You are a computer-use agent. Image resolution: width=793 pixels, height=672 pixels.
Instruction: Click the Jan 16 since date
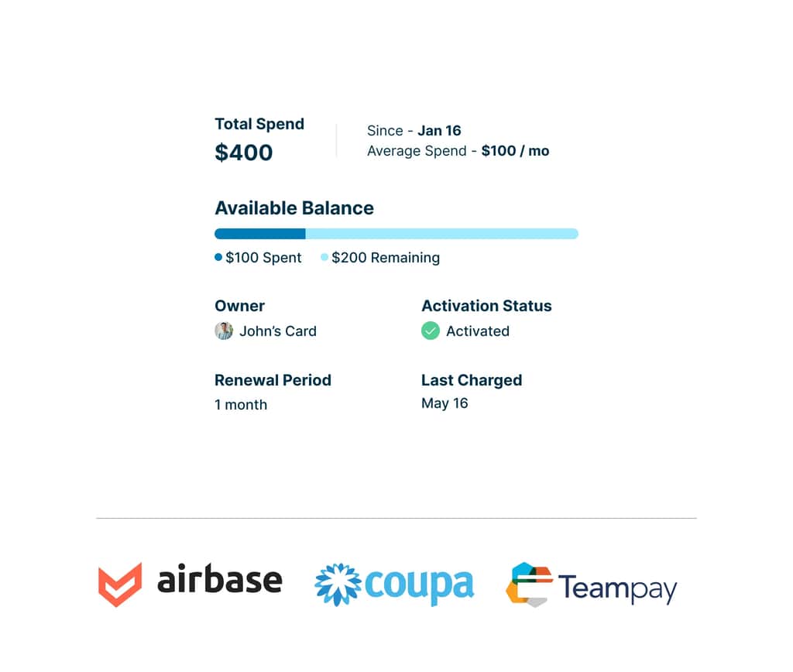pyautogui.click(x=439, y=131)
